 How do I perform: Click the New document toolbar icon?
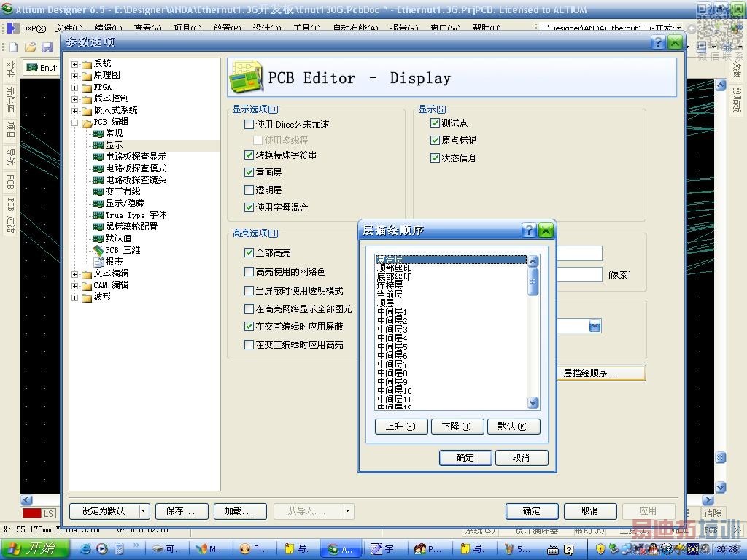[x=13, y=47]
